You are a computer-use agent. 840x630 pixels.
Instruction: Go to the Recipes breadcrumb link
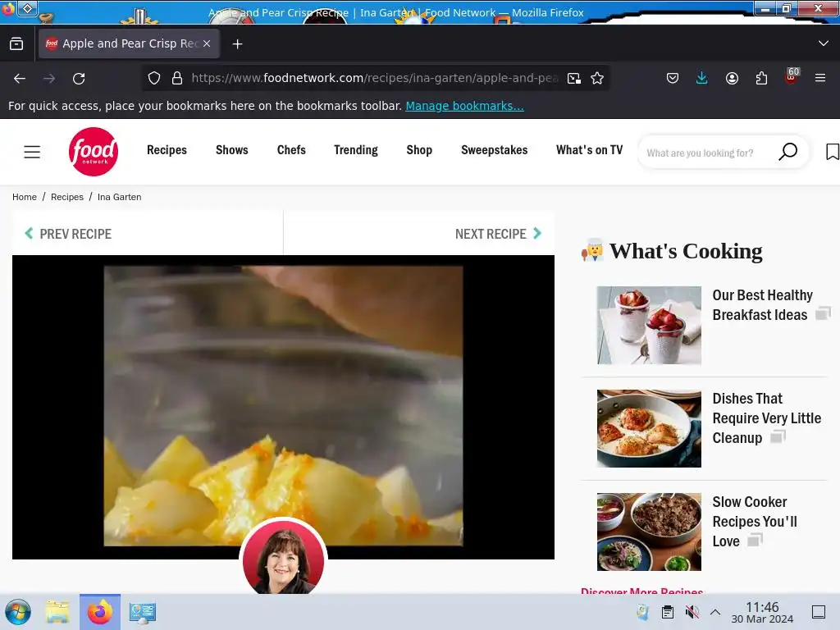[x=67, y=197]
